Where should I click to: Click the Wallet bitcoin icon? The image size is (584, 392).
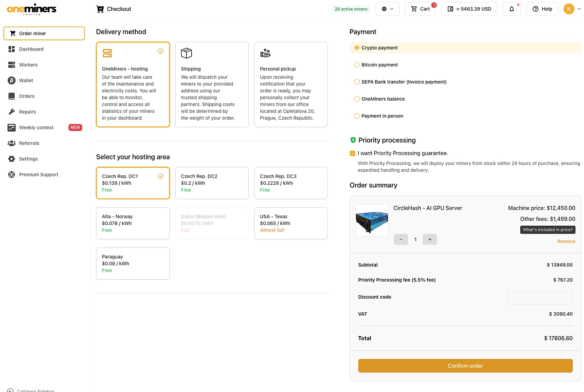tap(12, 80)
